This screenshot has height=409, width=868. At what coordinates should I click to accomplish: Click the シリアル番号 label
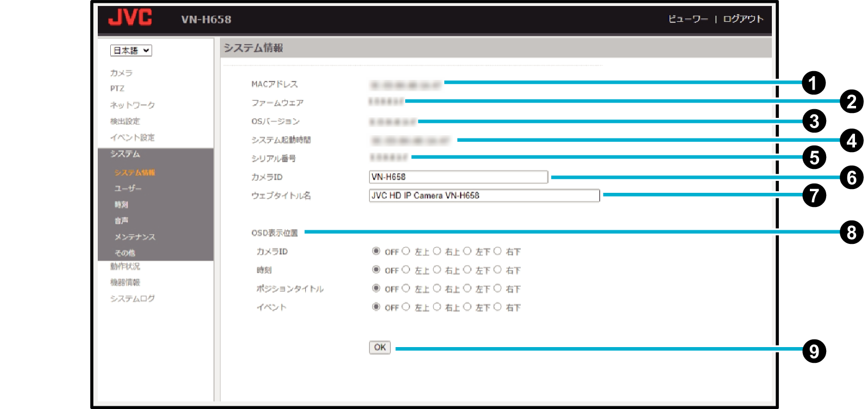point(273,159)
